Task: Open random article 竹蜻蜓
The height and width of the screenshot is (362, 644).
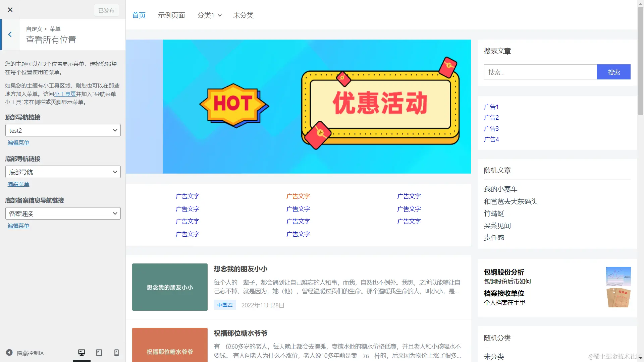Action: [x=494, y=214]
